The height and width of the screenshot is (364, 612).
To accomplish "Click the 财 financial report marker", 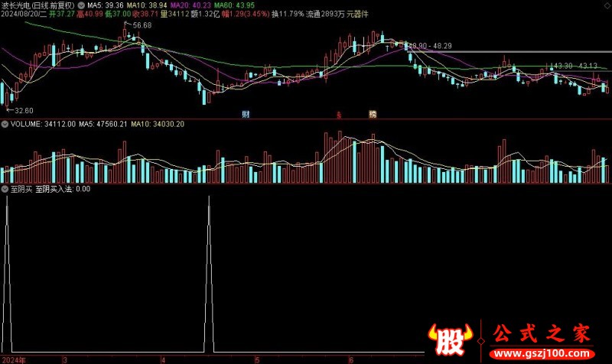I will [x=246, y=114].
